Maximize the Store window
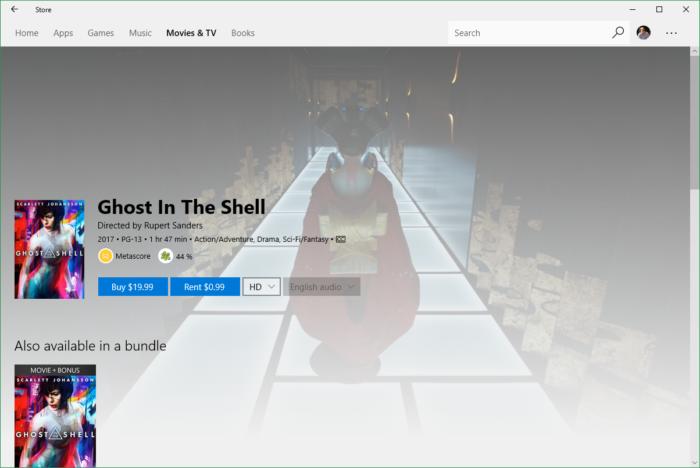Viewport: 700px width, 468px height. (659, 9)
